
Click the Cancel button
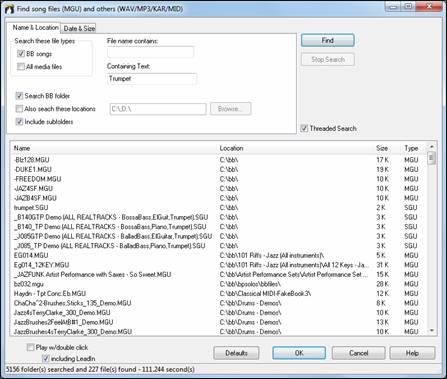359,353
